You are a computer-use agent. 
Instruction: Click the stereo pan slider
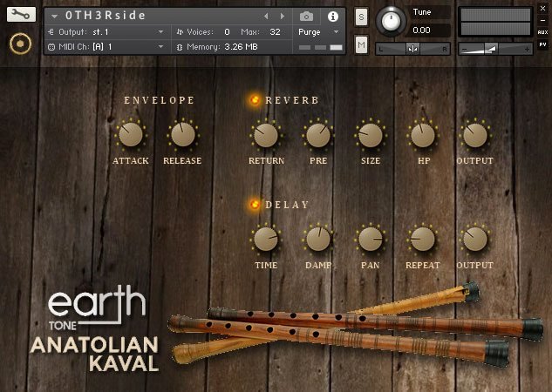[x=412, y=49]
